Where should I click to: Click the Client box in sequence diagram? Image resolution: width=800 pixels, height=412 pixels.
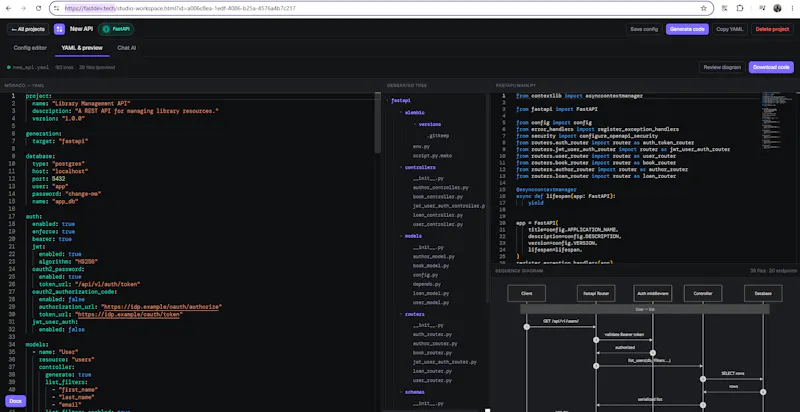527,293
